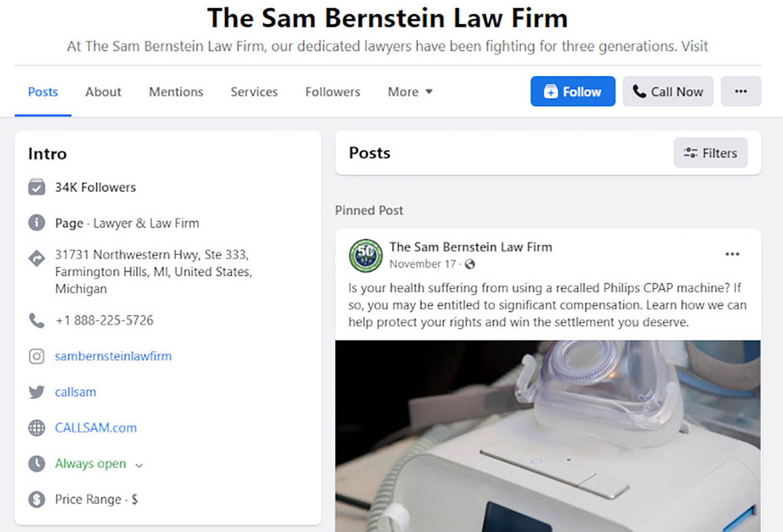
Task: Open the page's three-dot menu button
Action: (x=740, y=91)
